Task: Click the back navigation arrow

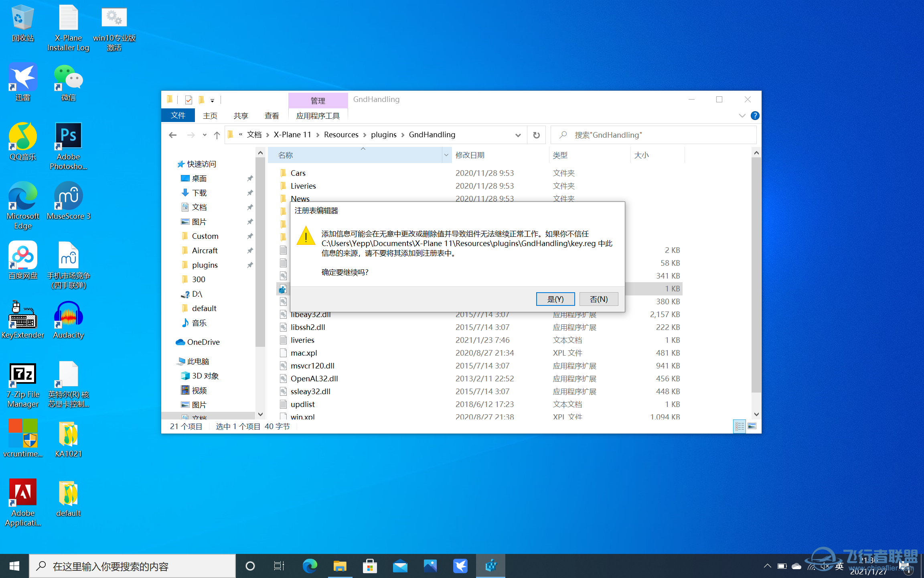Action: pyautogui.click(x=173, y=135)
